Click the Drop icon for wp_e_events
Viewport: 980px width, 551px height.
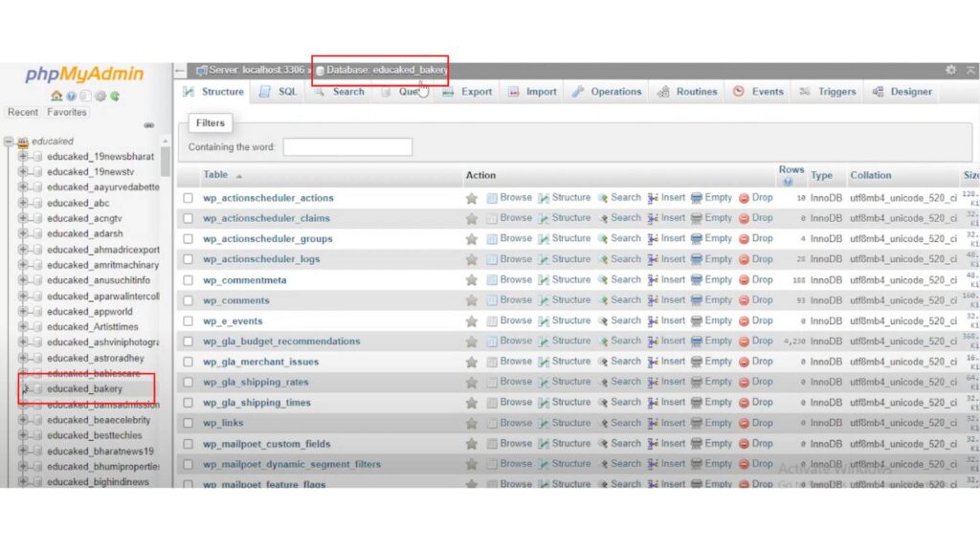tap(744, 321)
